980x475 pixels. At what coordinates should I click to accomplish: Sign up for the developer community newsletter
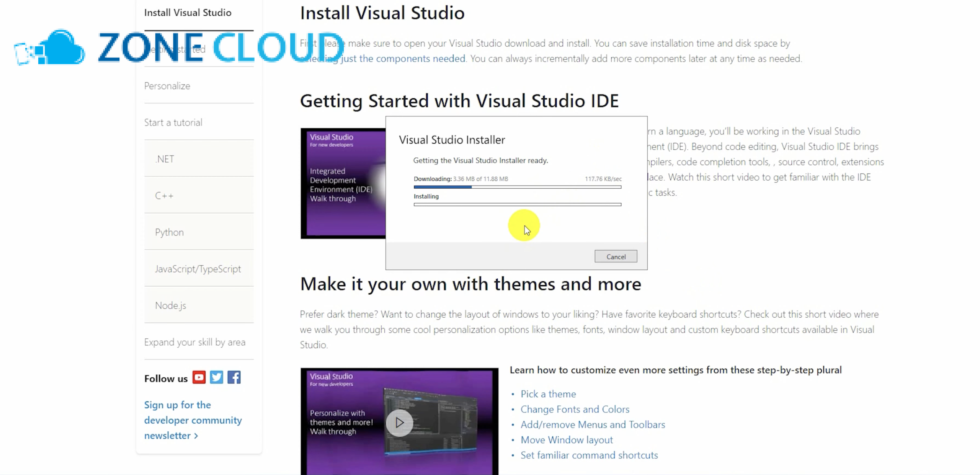click(193, 420)
